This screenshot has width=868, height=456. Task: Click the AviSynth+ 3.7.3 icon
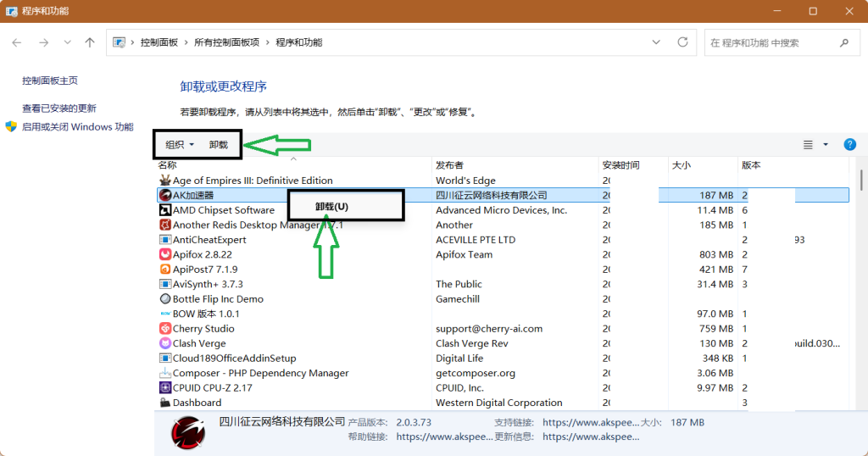165,284
